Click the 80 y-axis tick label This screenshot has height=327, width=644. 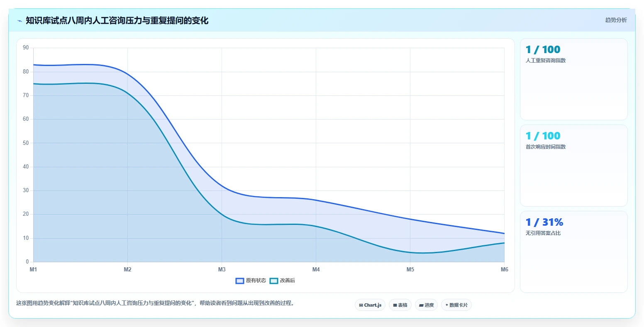(x=26, y=72)
